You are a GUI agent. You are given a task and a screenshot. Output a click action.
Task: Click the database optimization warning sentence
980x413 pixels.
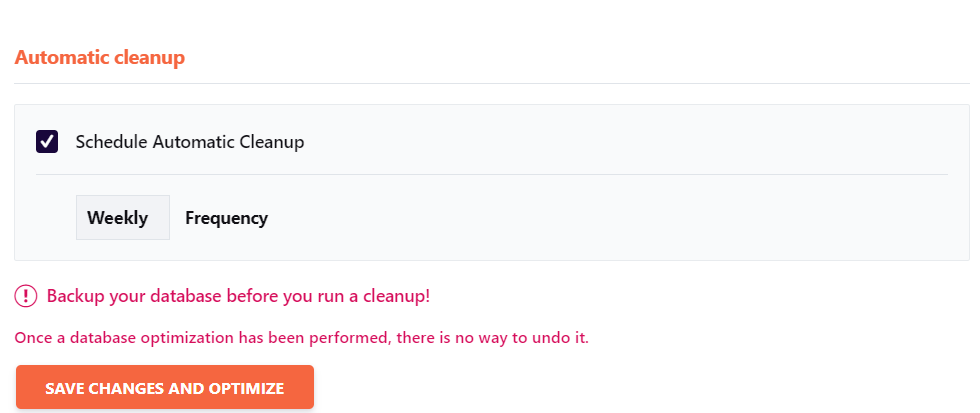pyautogui.click(x=301, y=339)
